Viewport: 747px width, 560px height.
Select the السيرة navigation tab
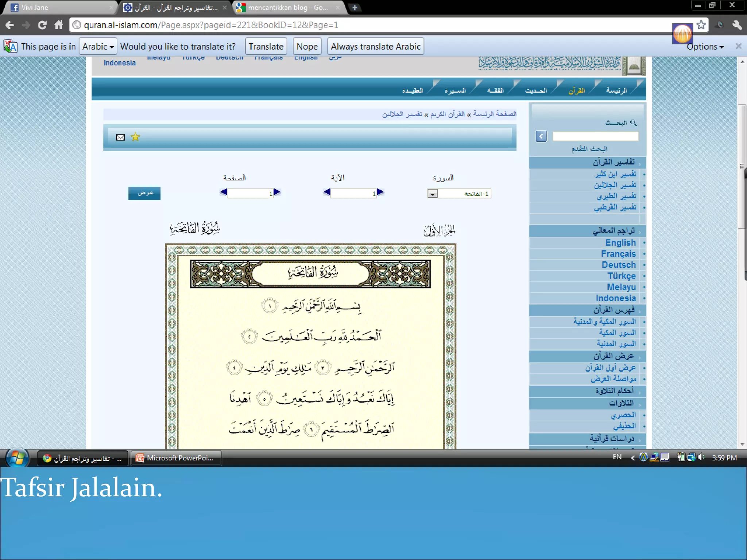[455, 90]
